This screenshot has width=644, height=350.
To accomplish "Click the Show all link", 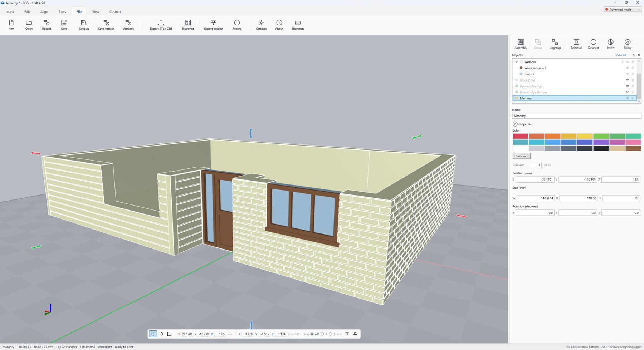I will pyautogui.click(x=620, y=55).
